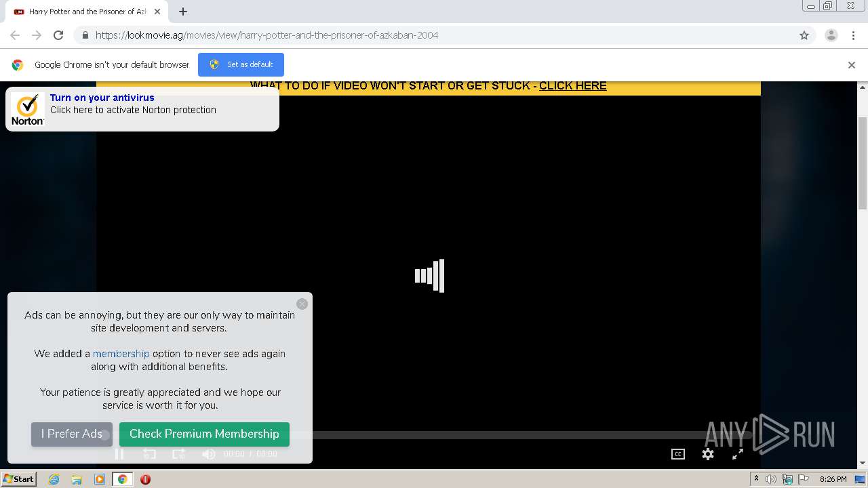
Task: Click Set as default browser button
Action: tap(241, 64)
